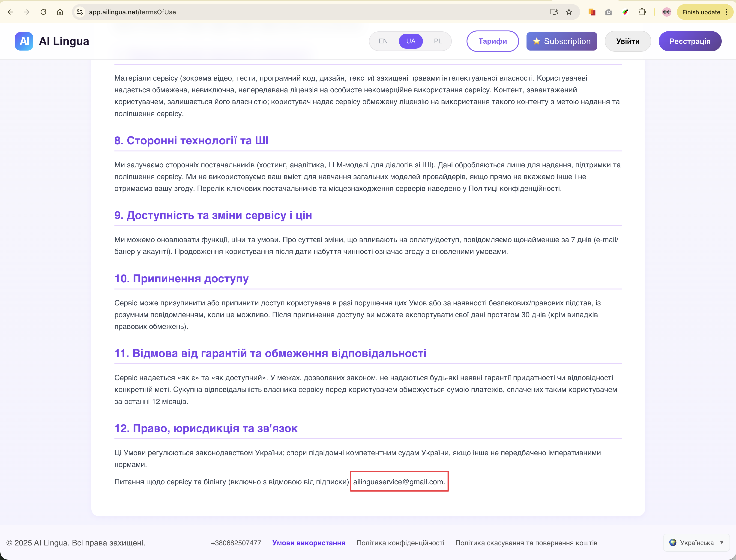Click the install app icon in address bar
This screenshot has width=736, height=560.
(x=554, y=12)
